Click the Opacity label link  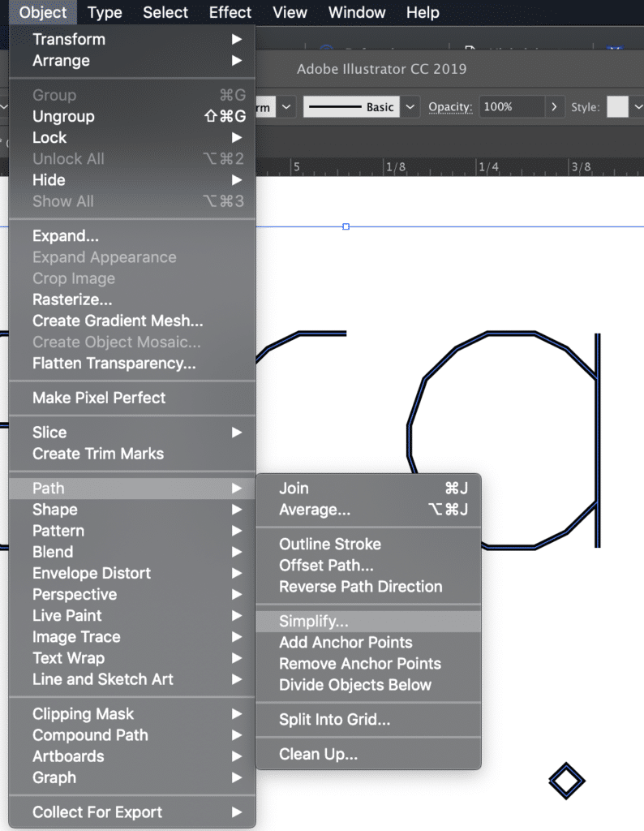[450, 107]
